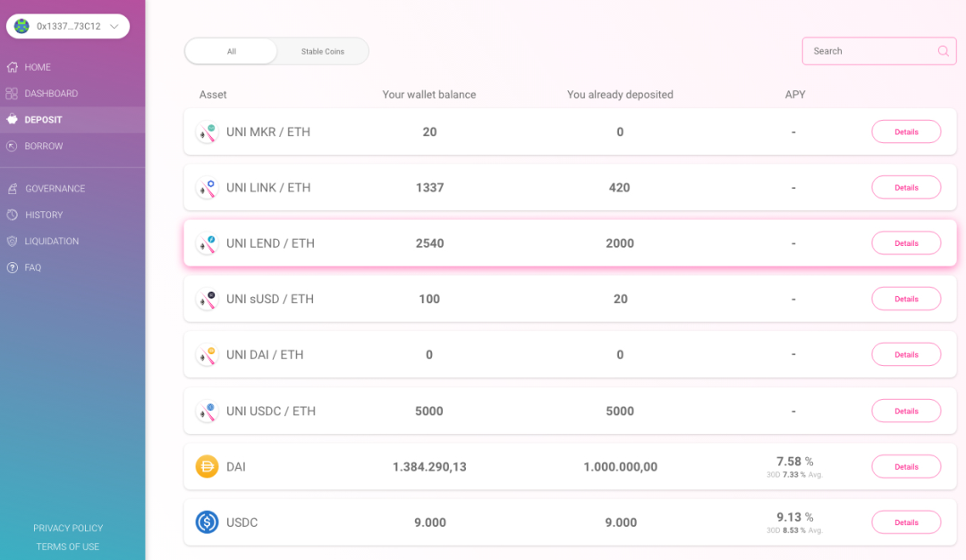
Task: Click the UNI MKR / ETH pair icon
Action: coord(207,132)
